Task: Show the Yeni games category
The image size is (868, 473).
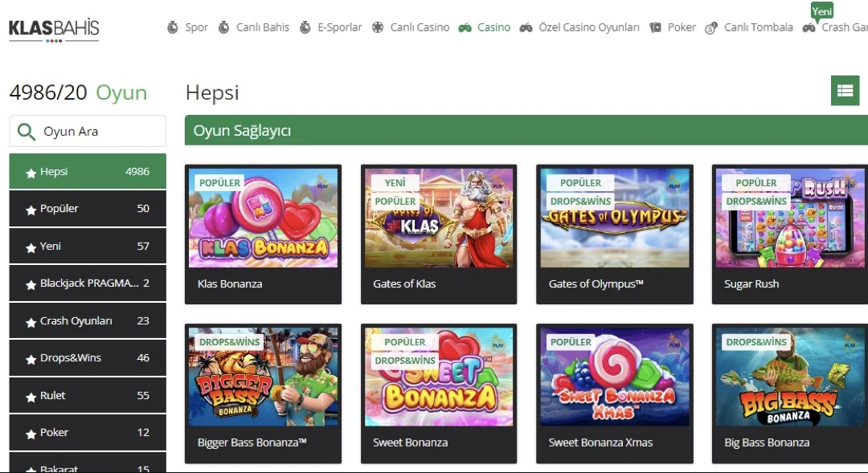Action: [88, 247]
